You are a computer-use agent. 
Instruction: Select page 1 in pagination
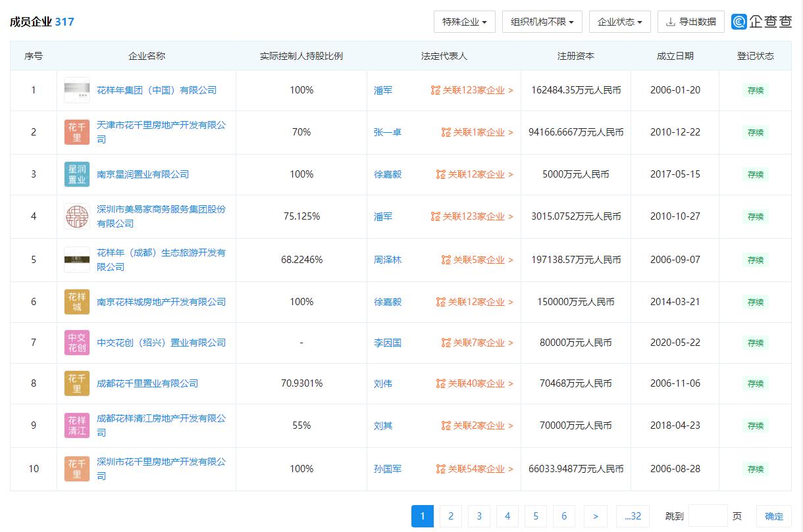pyautogui.click(x=423, y=516)
